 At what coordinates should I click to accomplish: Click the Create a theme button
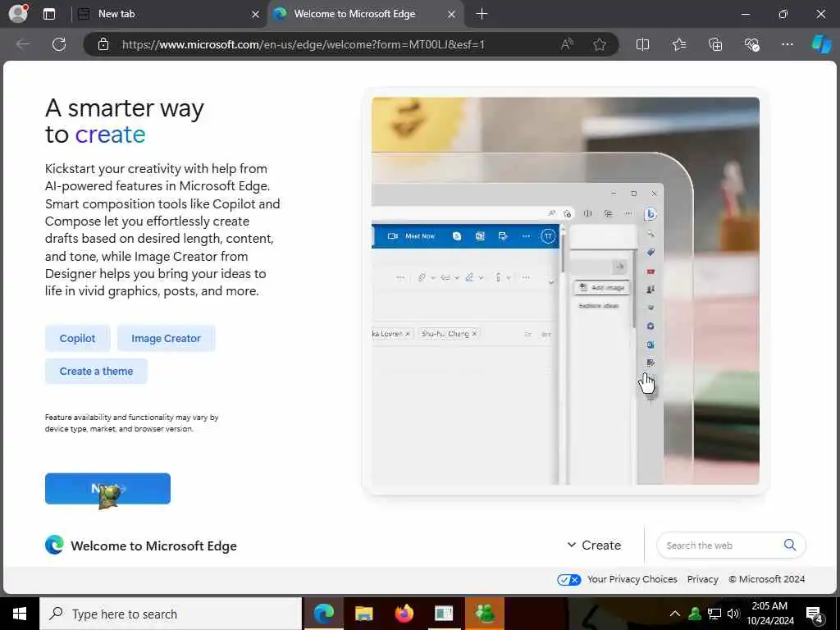[97, 371]
